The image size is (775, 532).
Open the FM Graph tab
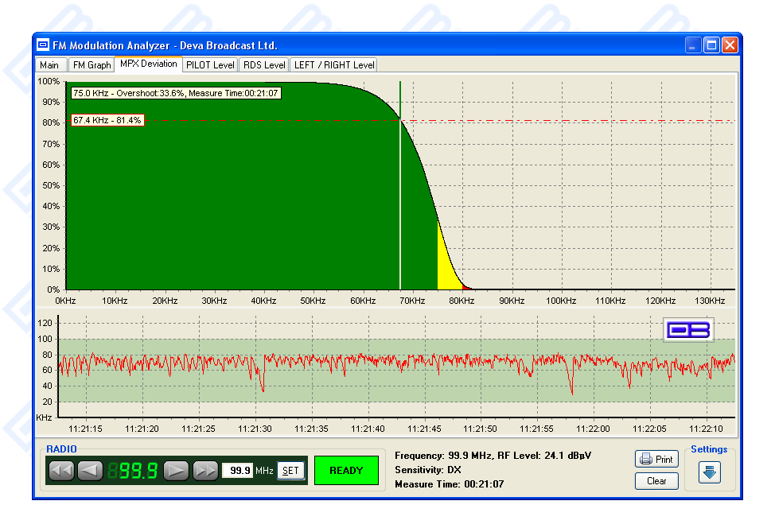click(x=92, y=65)
